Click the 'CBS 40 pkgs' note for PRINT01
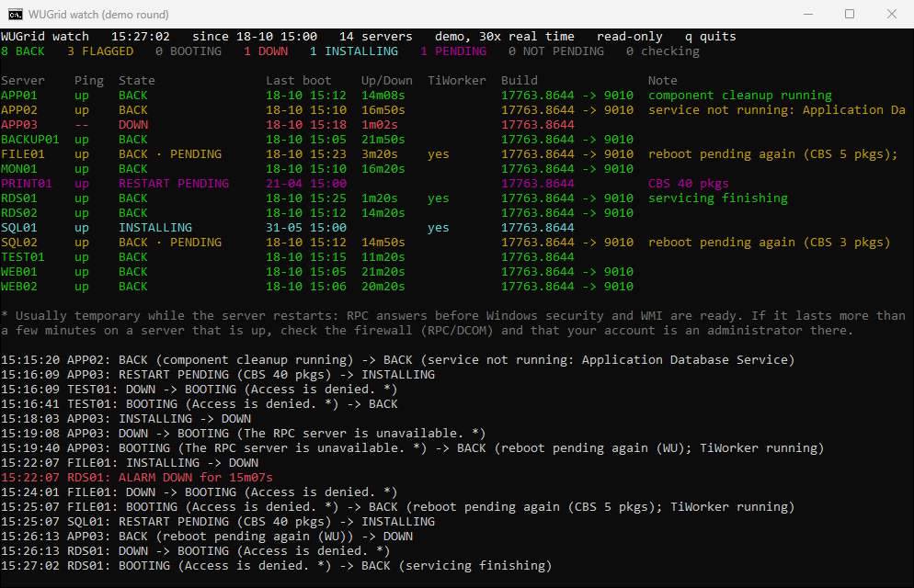Image resolution: width=914 pixels, height=588 pixels. [x=689, y=184]
